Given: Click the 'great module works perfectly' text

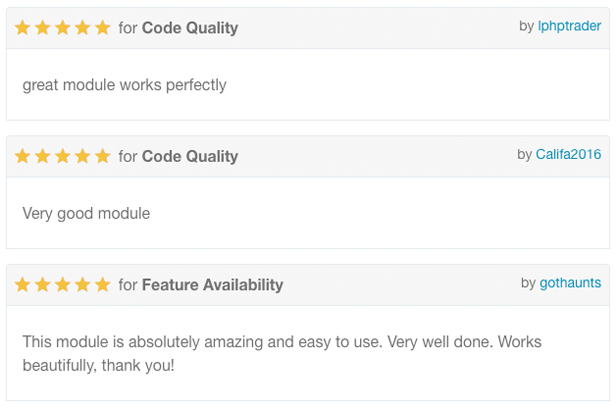Looking at the screenshot, I should click(125, 85).
